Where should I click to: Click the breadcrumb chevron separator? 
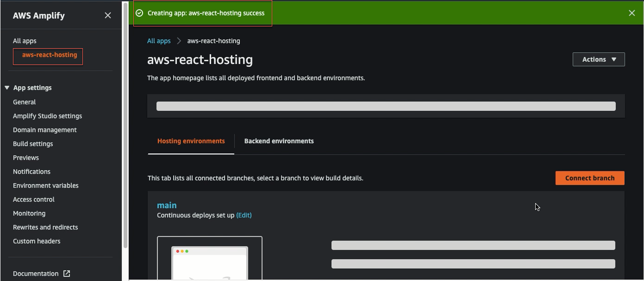179,41
